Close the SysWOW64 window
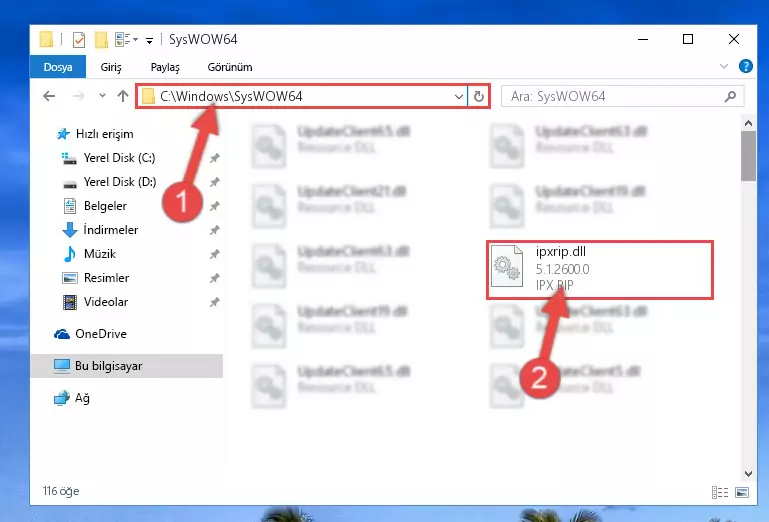769x522 pixels. click(734, 39)
